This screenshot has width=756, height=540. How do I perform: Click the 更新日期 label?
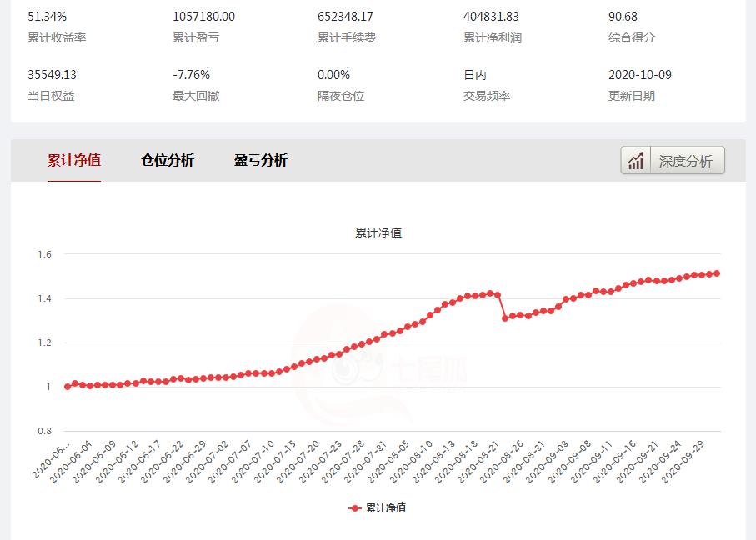632,96
